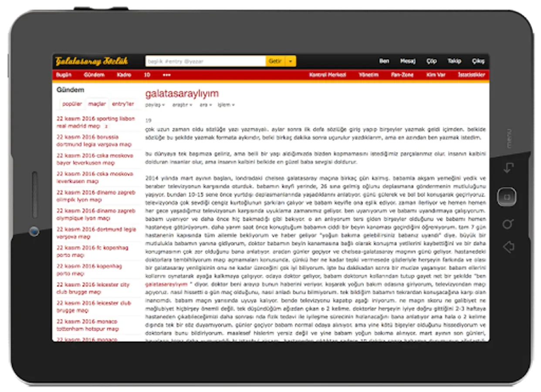541x392 pixels.
Task: Click the Gündem sidebar heading
Action: 71,90
